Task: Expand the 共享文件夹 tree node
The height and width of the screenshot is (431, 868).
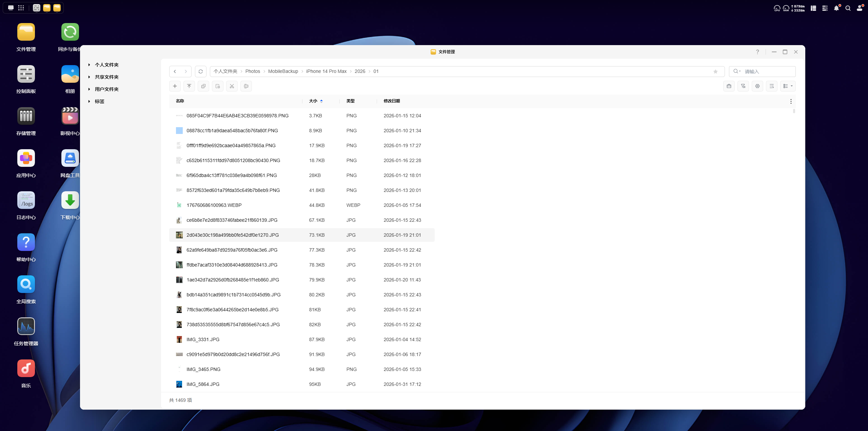Action: 89,77
